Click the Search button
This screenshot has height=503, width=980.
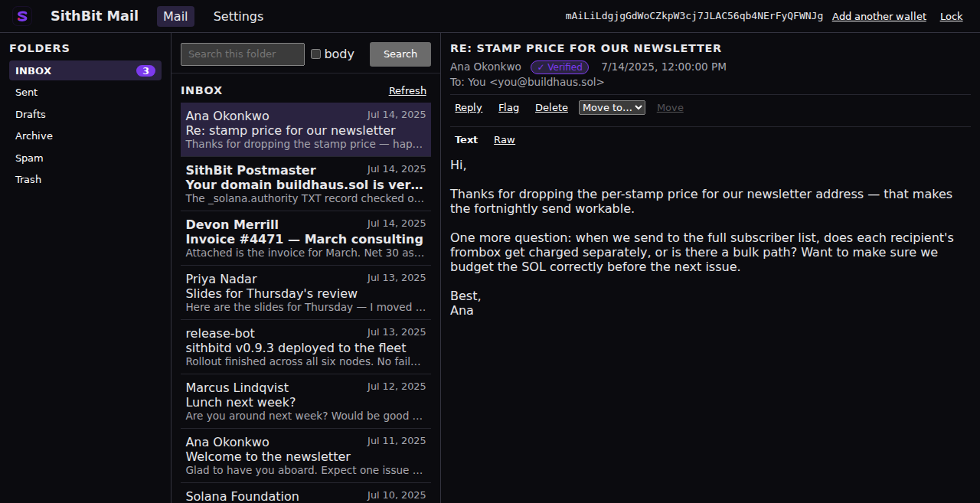pos(400,54)
